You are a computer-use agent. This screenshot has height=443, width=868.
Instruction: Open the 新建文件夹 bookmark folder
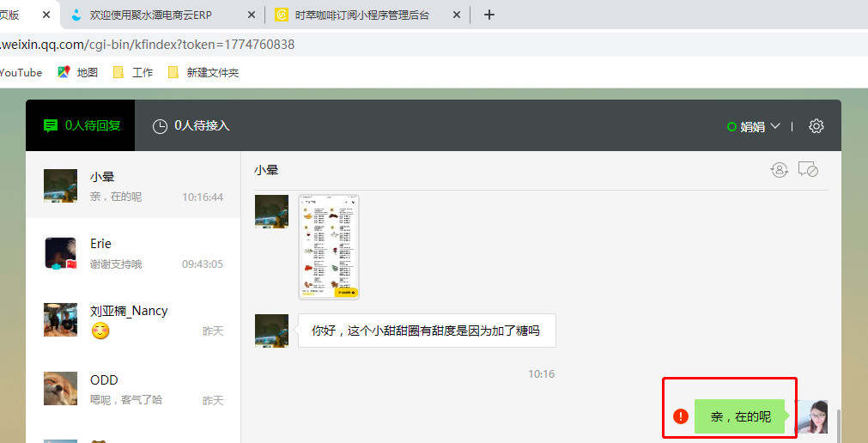(203, 72)
